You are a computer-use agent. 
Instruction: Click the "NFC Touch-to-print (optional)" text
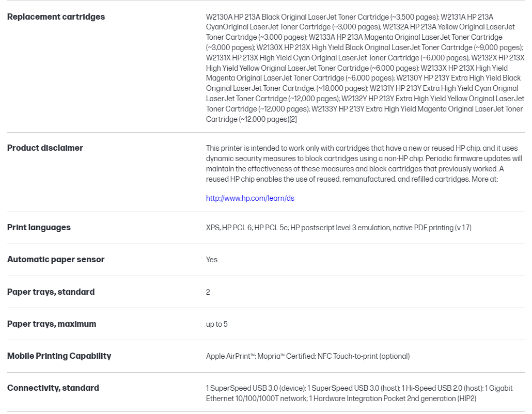(364, 356)
